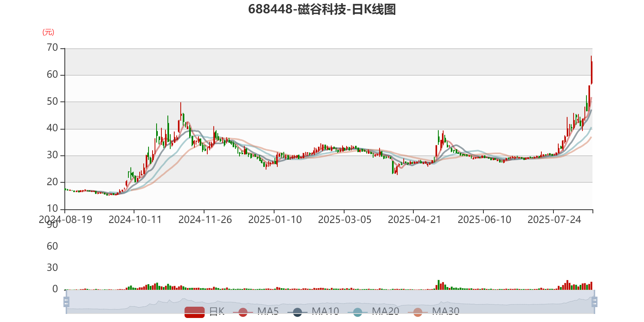Viewport: 644px width, 322px height.
Task: Click the (元) unit label
Action: coord(48,32)
